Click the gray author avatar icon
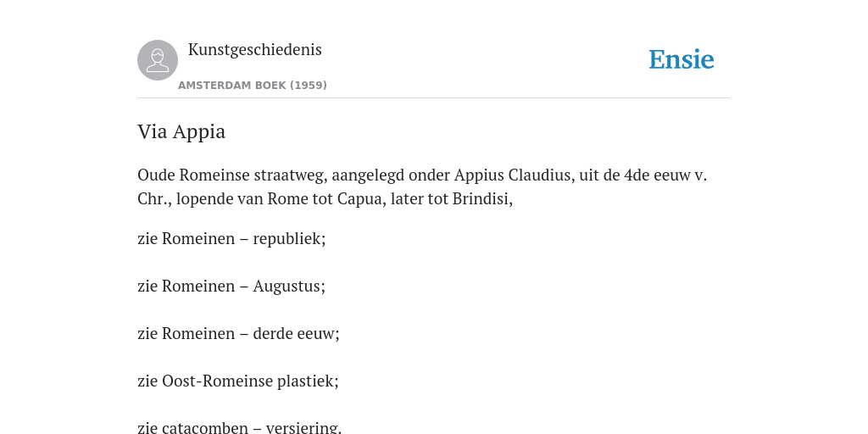Screen dimensions: 868x434 tap(158, 60)
